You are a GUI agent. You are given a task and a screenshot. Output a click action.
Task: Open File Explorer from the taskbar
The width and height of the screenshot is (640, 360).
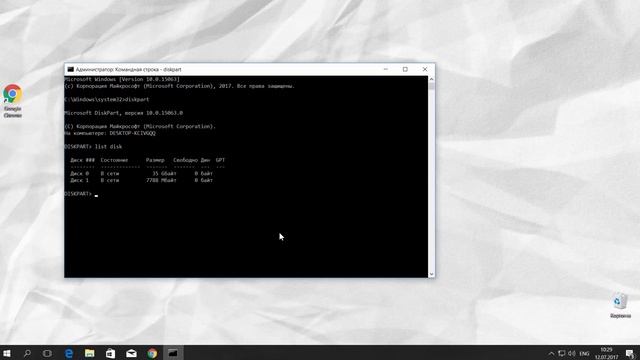(x=90, y=353)
